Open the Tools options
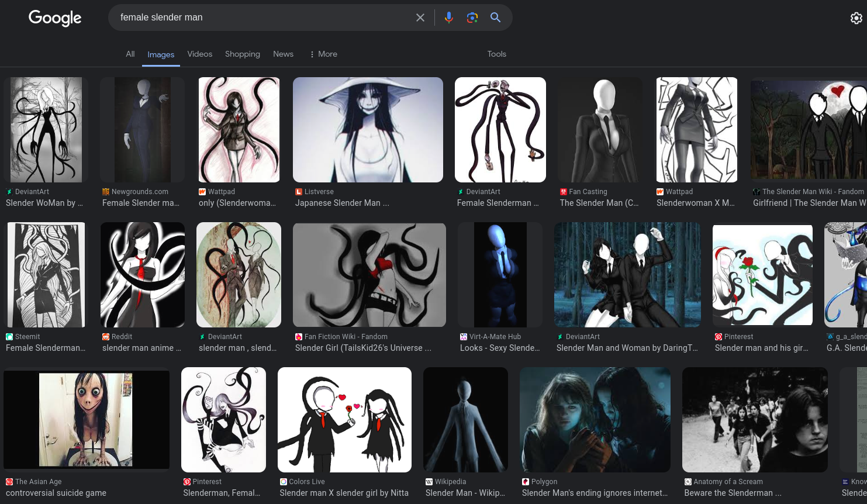 497,54
